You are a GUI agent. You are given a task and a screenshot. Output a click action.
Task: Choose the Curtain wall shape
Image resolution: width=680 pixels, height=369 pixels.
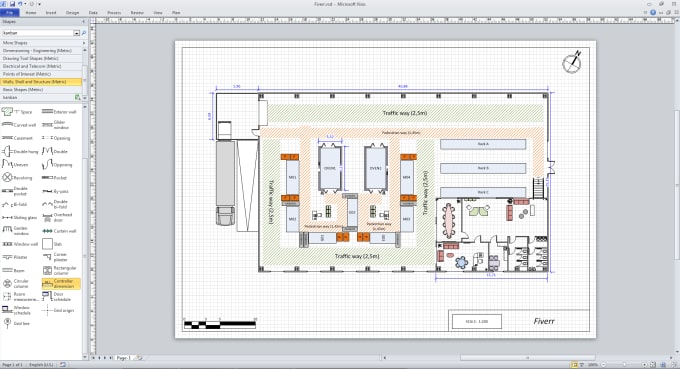[59, 231]
